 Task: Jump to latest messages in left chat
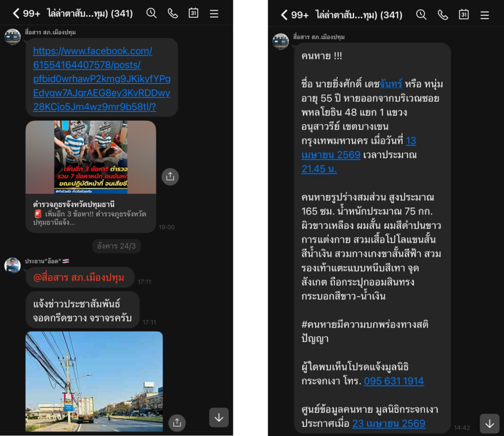pyautogui.click(x=219, y=417)
